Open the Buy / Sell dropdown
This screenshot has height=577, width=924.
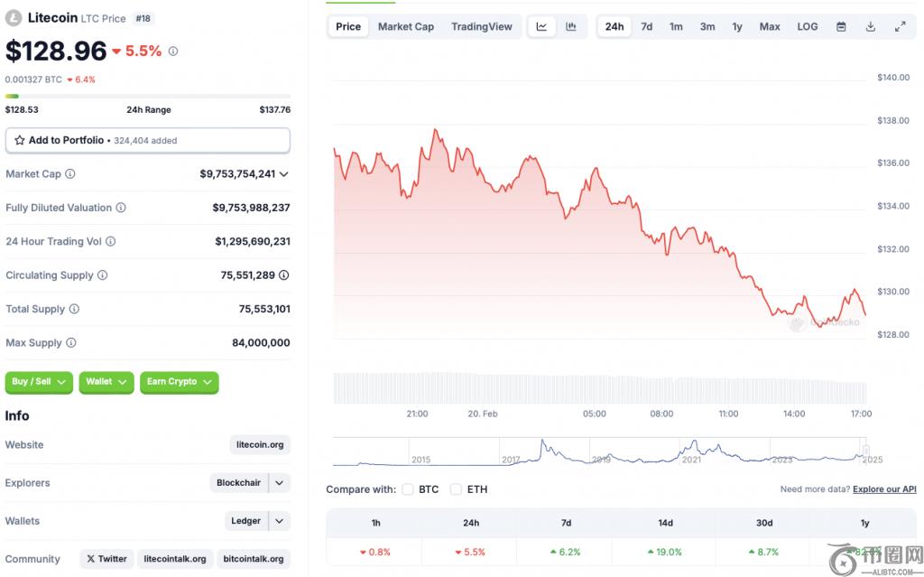40,382
